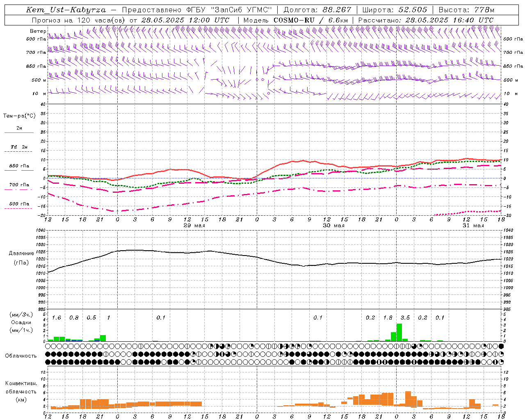The height and width of the screenshot is (420, 525).
Task: Click the Высота: 778м value
Action: [466, 10]
